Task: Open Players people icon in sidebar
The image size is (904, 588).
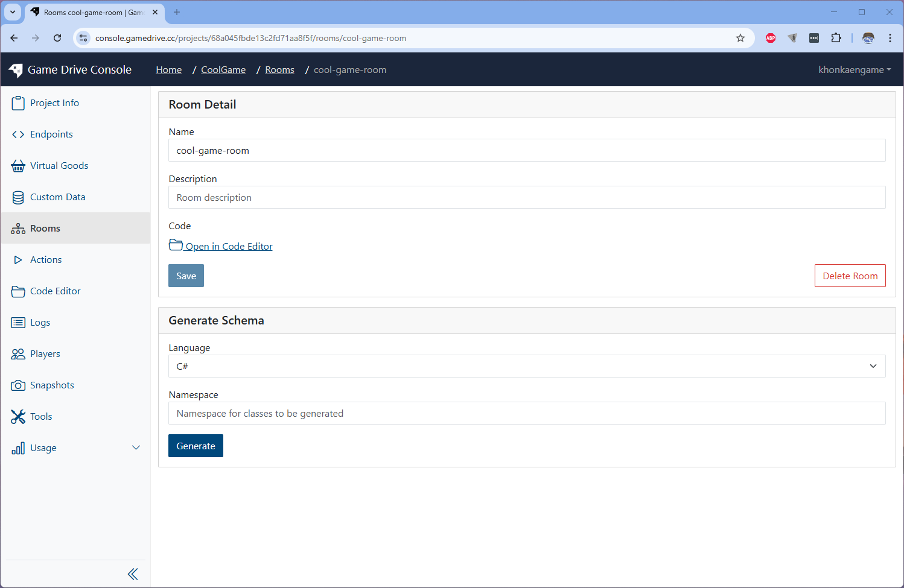Action: click(x=18, y=354)
